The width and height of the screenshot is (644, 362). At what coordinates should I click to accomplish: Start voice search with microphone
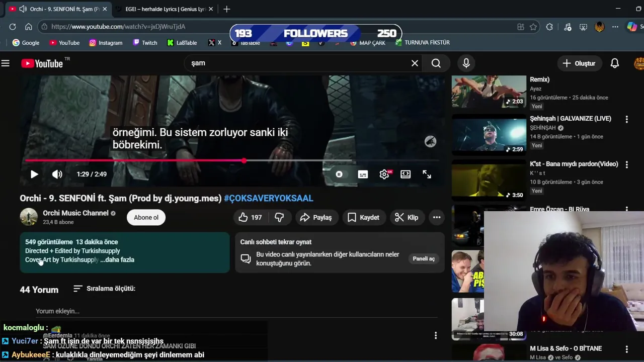click(466, 63)
